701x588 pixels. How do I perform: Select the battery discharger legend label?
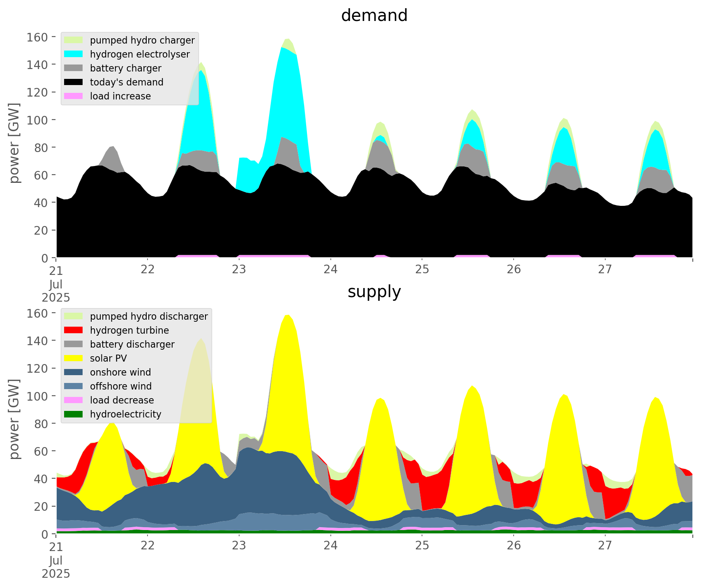[132, 344]
